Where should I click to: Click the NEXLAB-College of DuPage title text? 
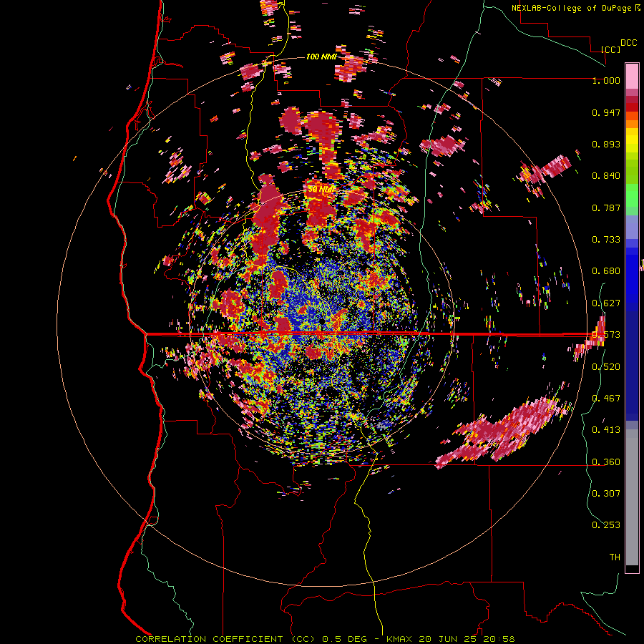click(573, 8)
